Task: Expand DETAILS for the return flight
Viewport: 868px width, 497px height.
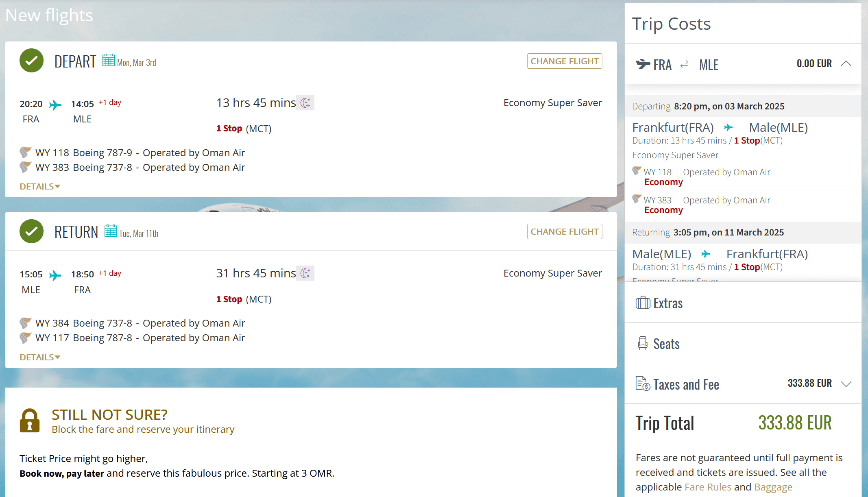Action: coord(40,357)
